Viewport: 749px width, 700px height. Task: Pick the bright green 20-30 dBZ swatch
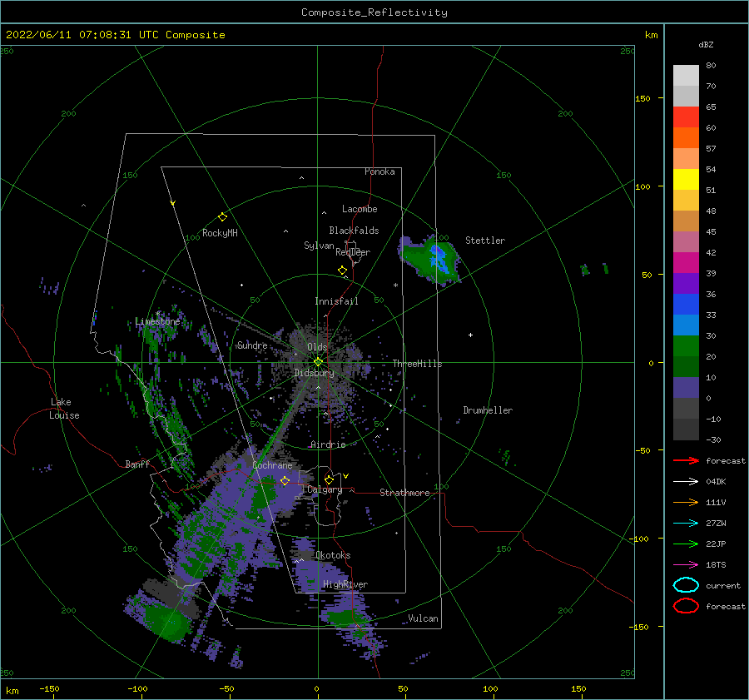[x=686, y=346]
